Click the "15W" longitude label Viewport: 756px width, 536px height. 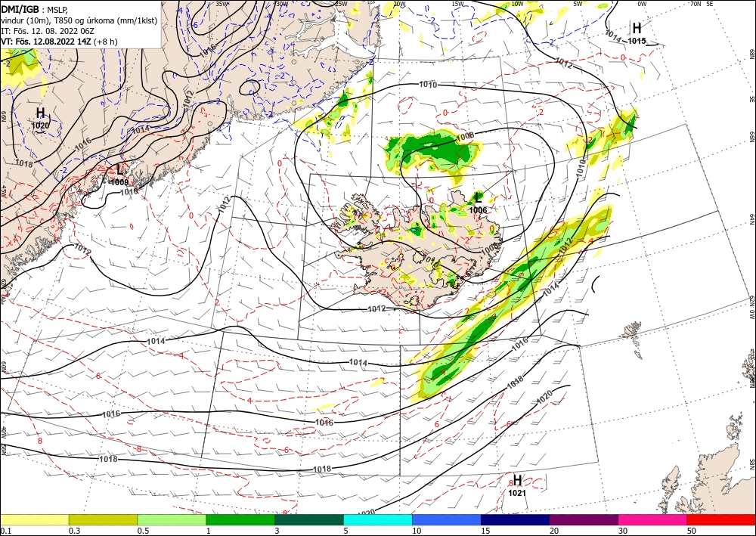coord(458,3)
